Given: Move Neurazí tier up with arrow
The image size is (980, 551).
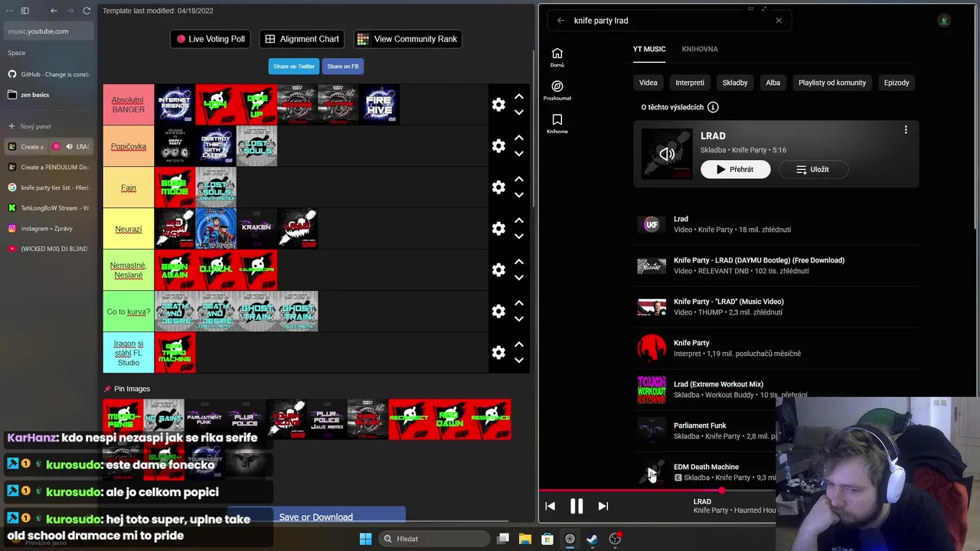Looking at the screenshot, I should [519, 220].
